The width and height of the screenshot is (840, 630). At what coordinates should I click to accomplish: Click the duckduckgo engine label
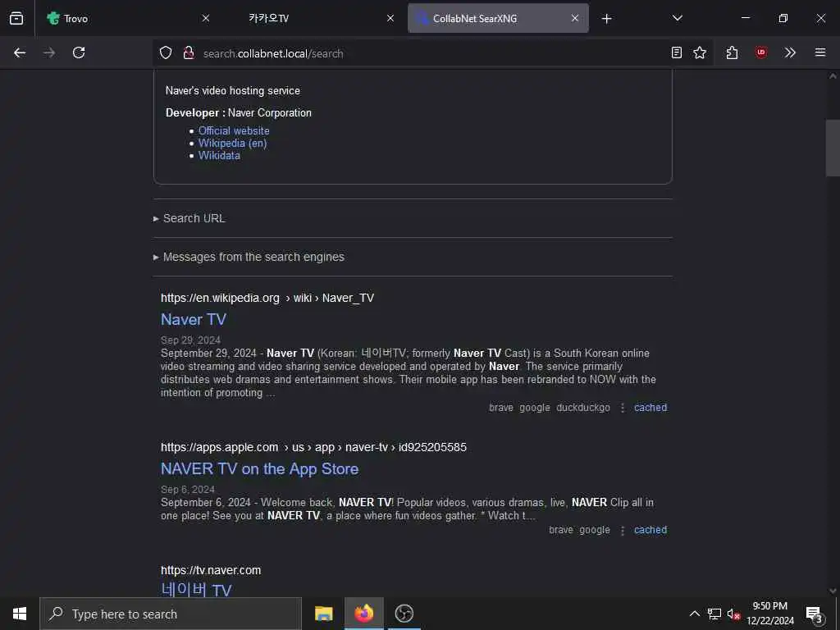coord(583,408)
